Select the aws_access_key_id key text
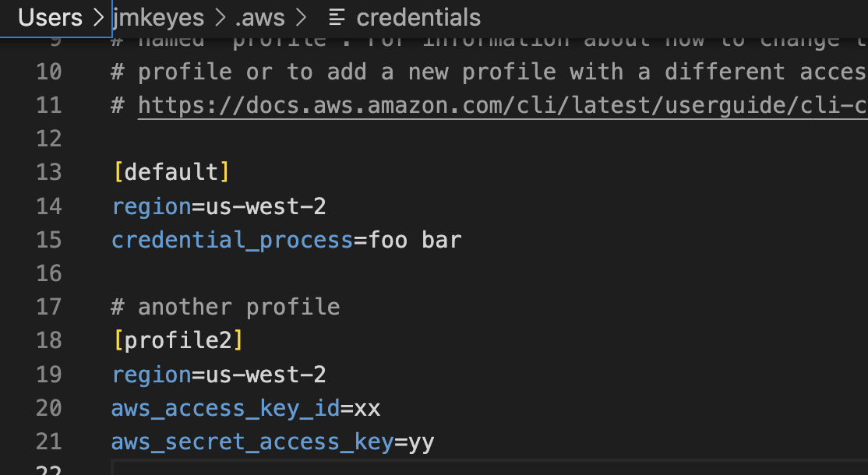Image resolution: width=868 pixels, height=475 pixels. [x=226, y=408]
